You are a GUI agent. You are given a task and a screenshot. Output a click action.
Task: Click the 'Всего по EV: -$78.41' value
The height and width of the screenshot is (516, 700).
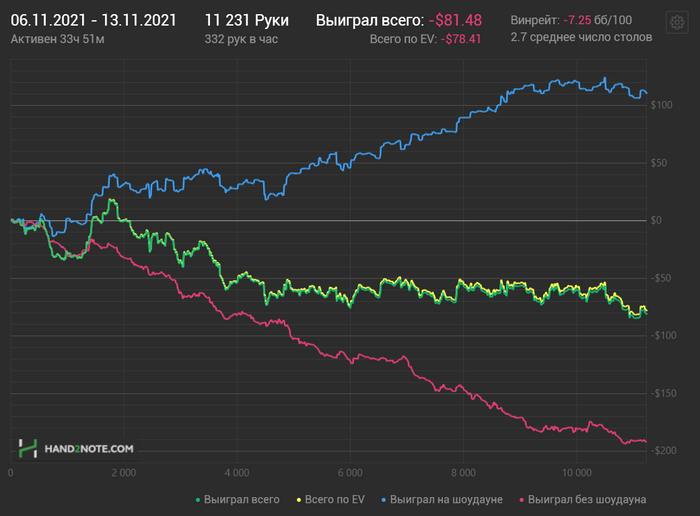point(425,39)
